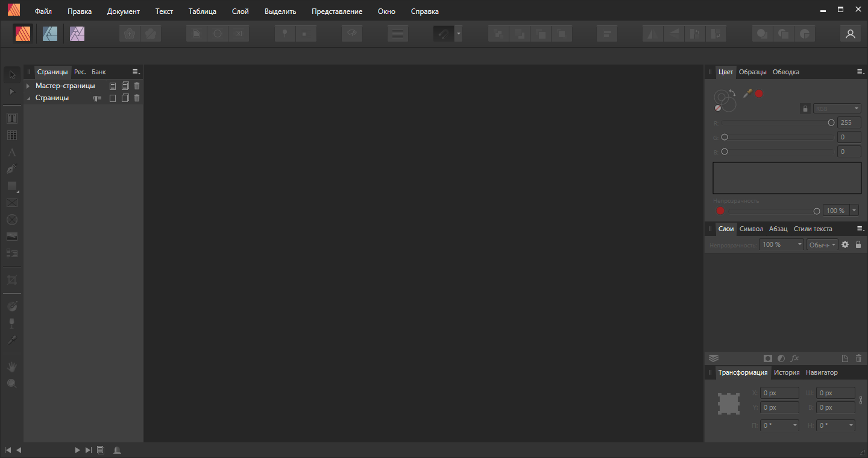Open the shear angle Н dropdown

click(835, 425)
